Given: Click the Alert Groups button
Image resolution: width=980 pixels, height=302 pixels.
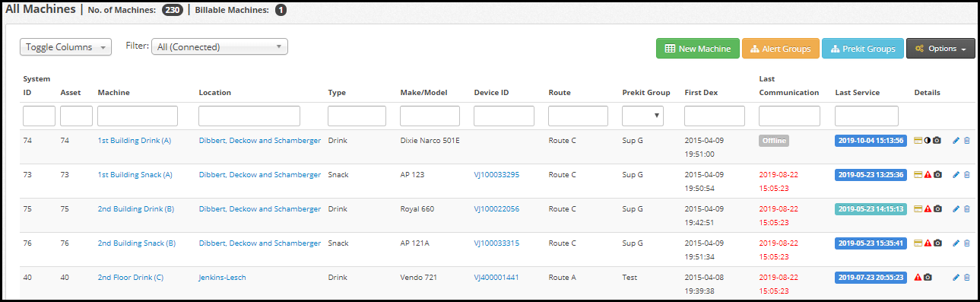Looking at the screenshot, I should (781, 49).
